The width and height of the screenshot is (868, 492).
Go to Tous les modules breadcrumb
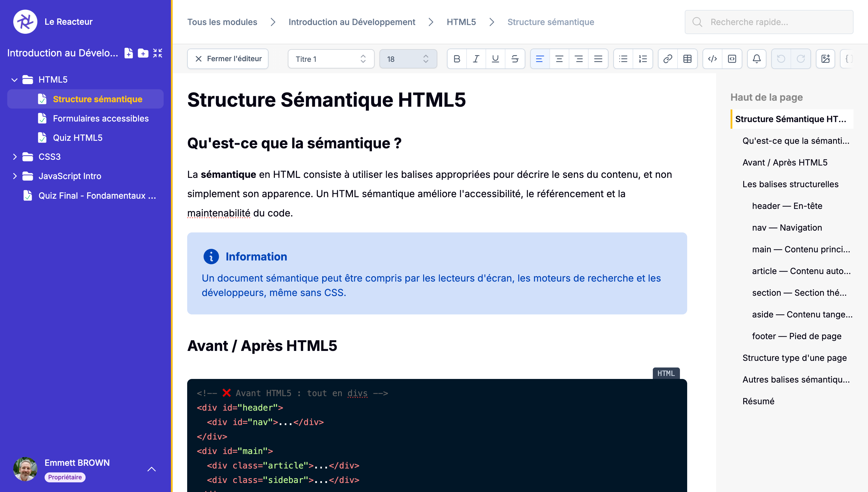[x=222, y=22]
